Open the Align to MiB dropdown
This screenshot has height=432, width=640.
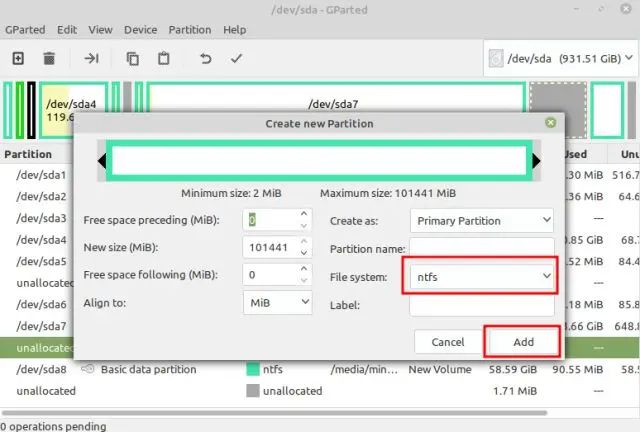click(277, 302)
